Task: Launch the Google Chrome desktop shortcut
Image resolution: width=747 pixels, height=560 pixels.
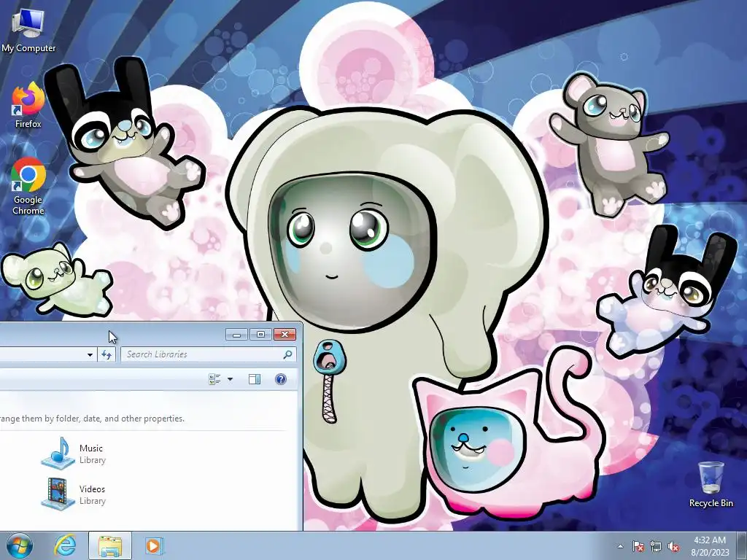Action: click(28, 186)
